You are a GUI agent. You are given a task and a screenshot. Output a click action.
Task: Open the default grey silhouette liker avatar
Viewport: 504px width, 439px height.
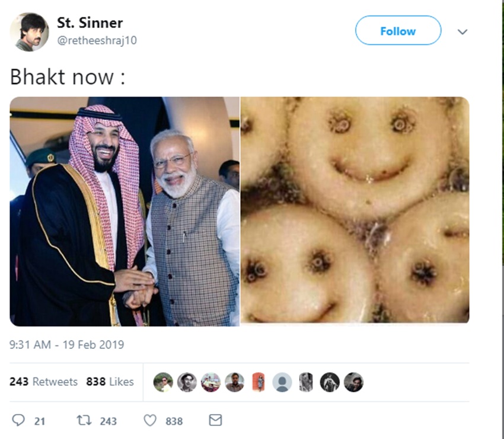tap(282, 382)
